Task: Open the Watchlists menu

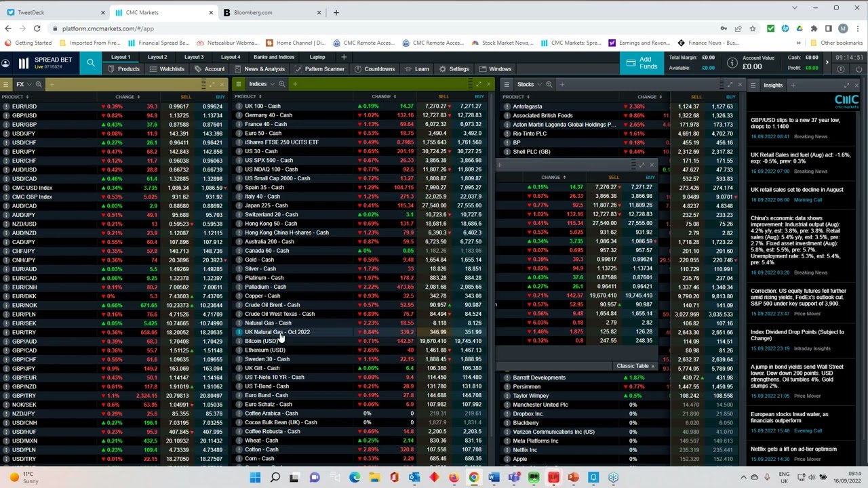Action: pos(167,69)
